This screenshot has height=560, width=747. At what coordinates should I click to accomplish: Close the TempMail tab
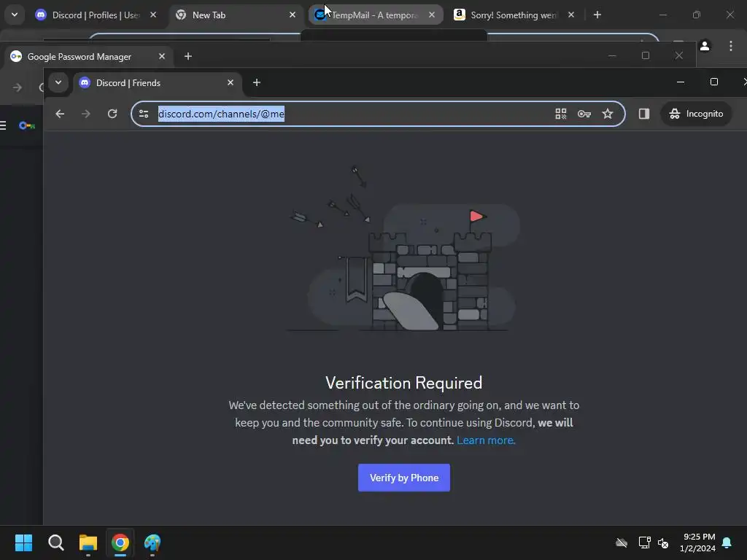coord(432,15)
